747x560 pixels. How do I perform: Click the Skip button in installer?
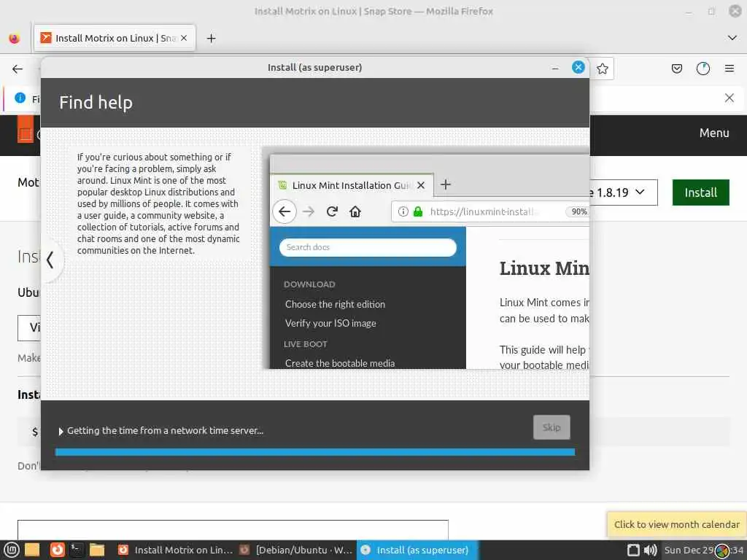pos(551,427)
